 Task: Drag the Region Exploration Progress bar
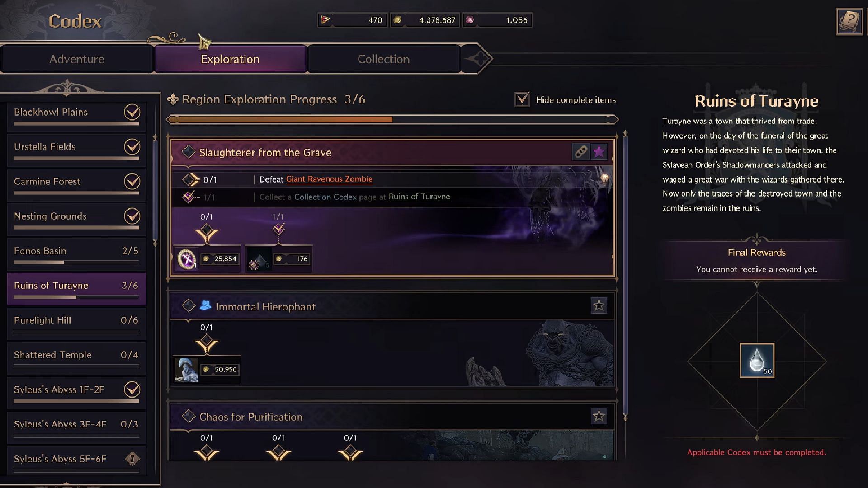point(391,119)
